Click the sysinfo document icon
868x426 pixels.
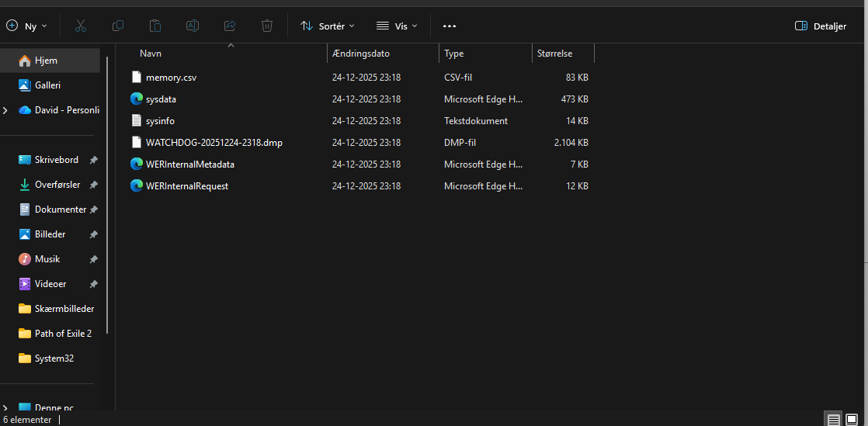137,120
